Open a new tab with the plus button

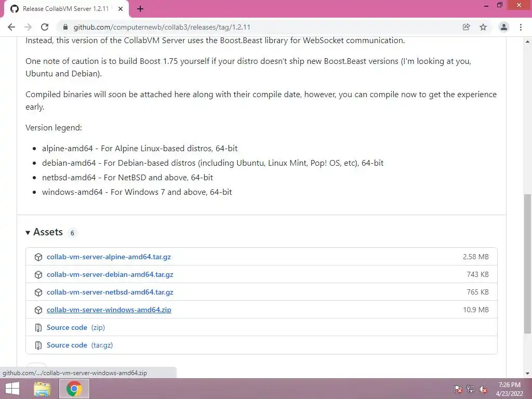coord(140,9)
